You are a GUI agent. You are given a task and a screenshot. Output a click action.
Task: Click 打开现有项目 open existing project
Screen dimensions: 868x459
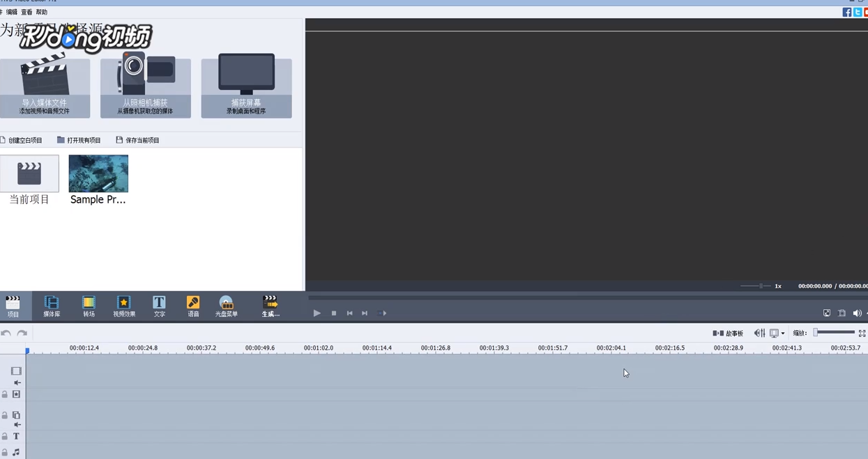(x=79, y=140)
